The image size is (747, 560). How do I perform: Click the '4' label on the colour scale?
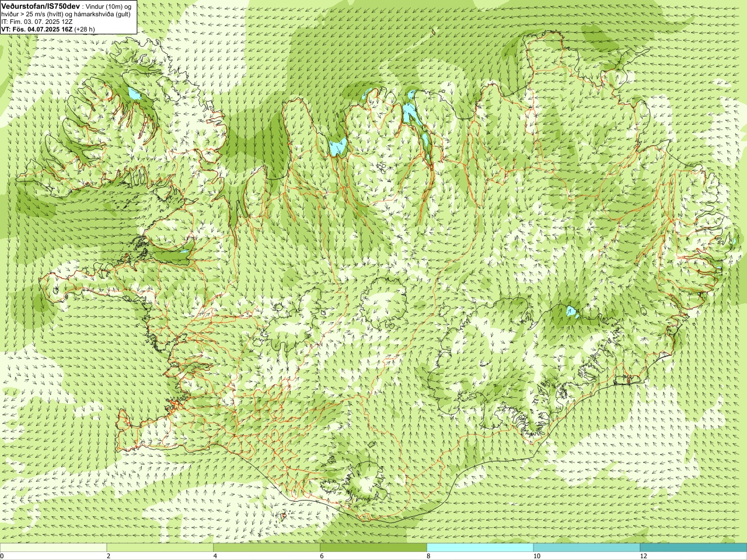(x=215, y=556)
